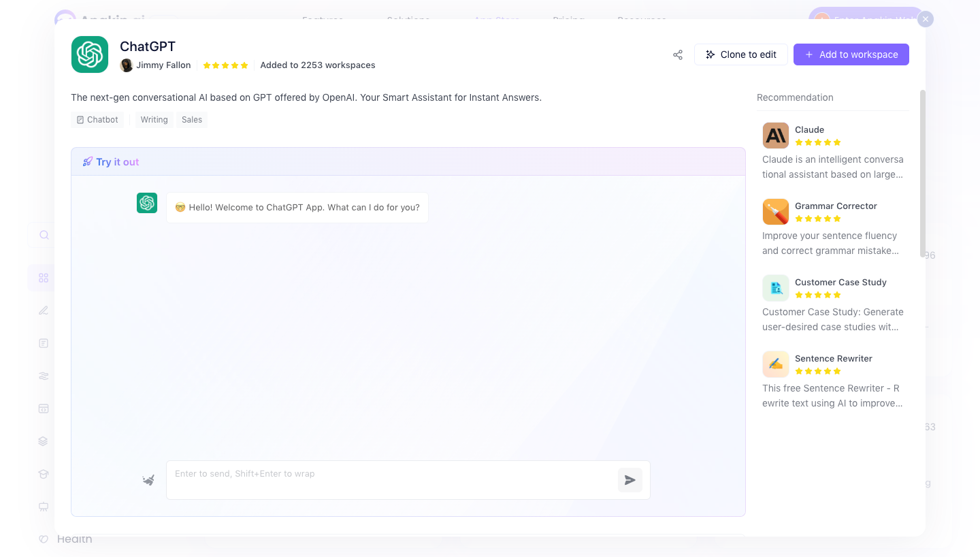Close the ChatGPT app dialog
The image size is (980, 557).
pyautogui.click(x=925, y=20)
